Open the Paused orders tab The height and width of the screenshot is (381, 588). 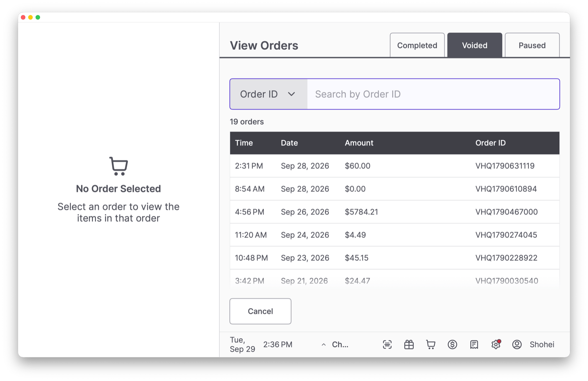point(532,45)
